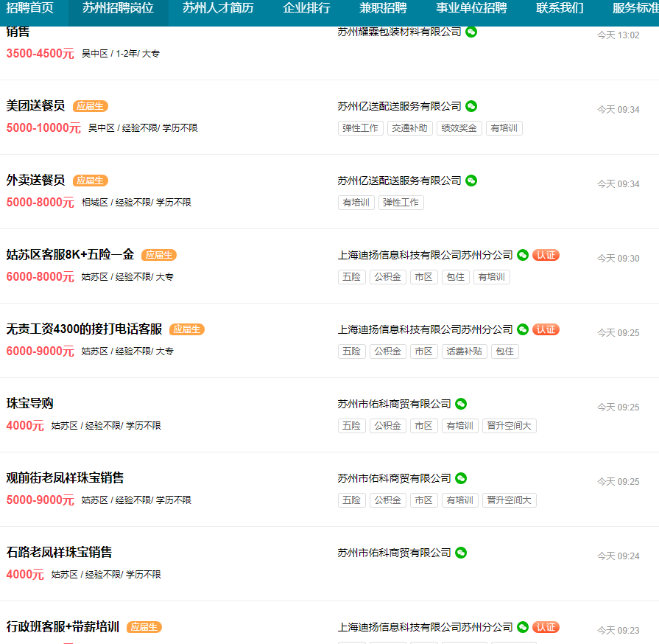Click 认证 badge in 无责工资4300的接打电话客服 row
Screen dimensions: 659x644
pos(546,329)
